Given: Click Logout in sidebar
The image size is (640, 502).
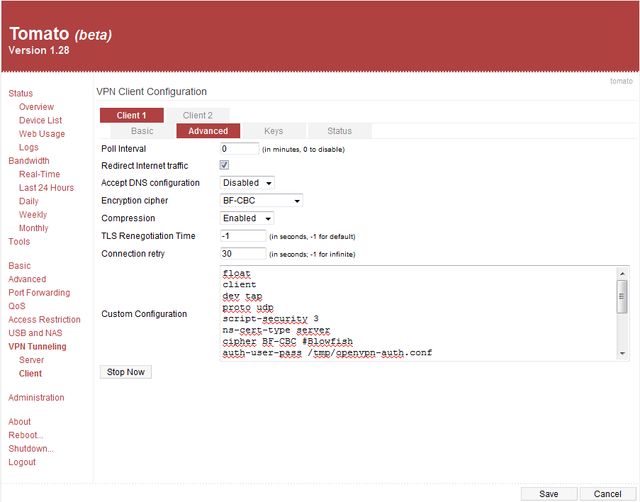Looking at the screenshot, I should (x=22, y=462).
